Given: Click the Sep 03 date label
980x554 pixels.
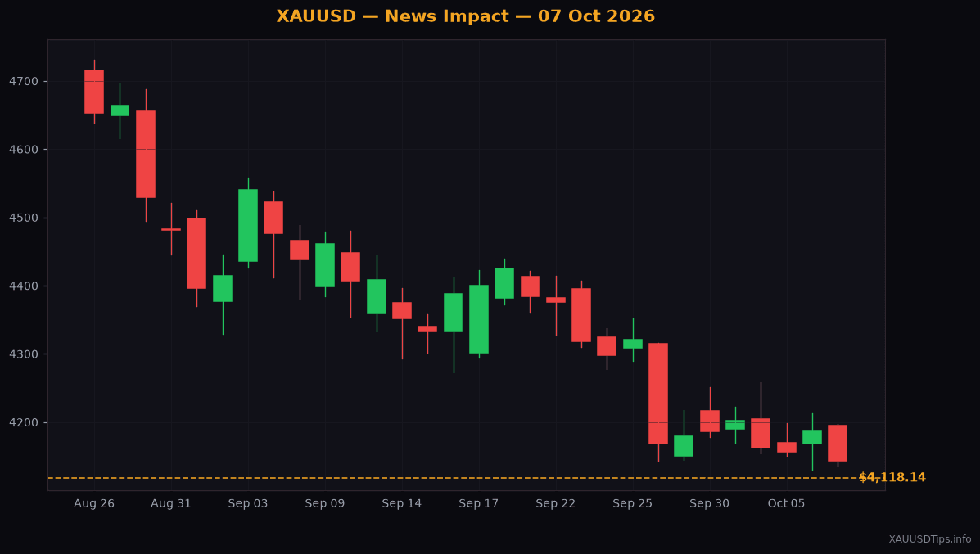Looking at the screenshot, I should click(248, 503).
